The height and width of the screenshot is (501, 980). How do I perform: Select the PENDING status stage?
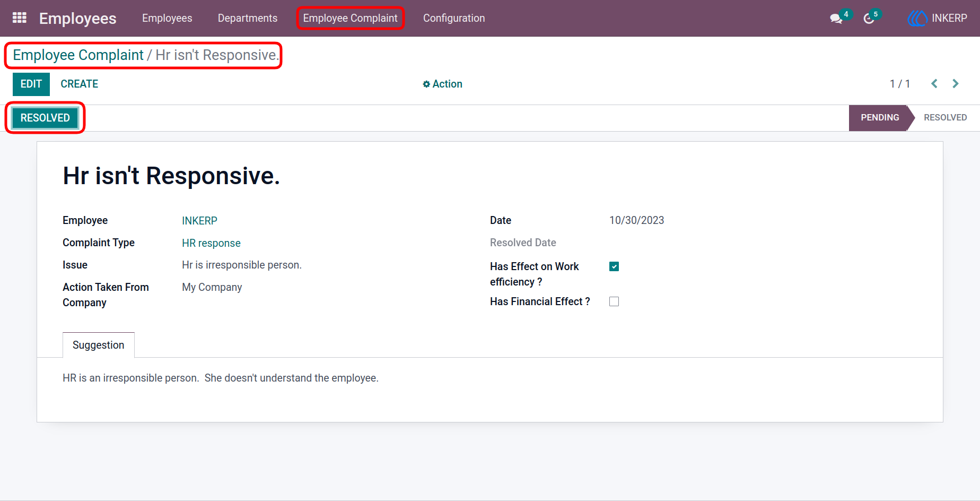click(x=880, y=118)
